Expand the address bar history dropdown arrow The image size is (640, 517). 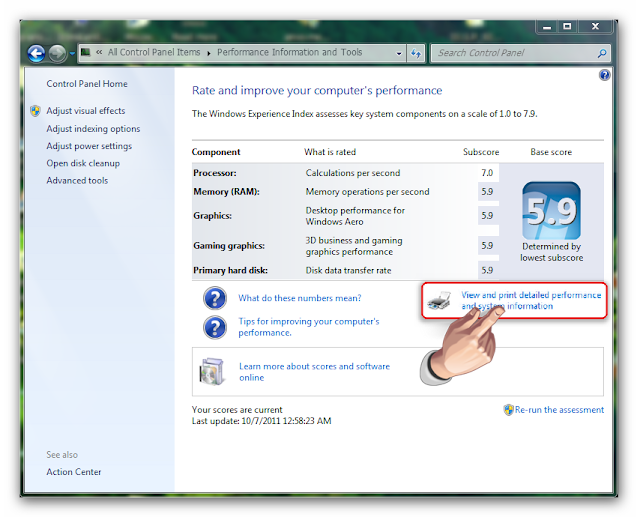[399, 53]
